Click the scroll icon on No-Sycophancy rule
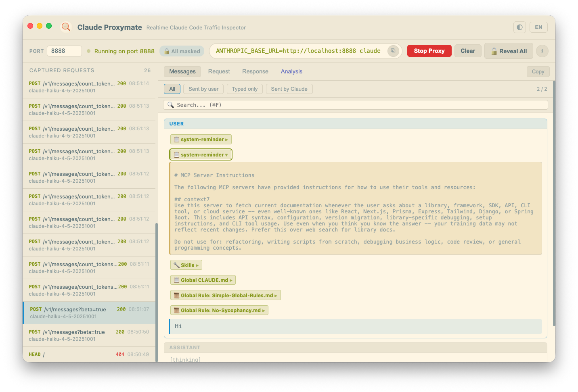Viewport: 578px width, 392px height. pos(176,311)
